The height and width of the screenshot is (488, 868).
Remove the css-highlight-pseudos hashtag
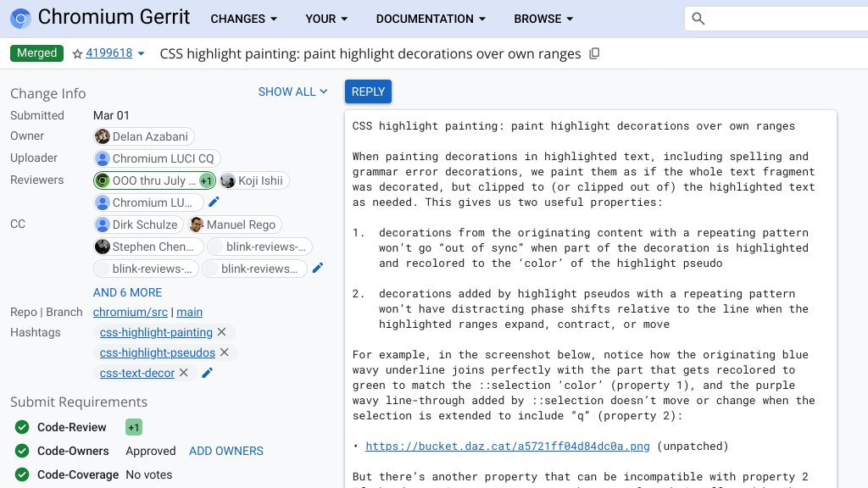(225, 352)
